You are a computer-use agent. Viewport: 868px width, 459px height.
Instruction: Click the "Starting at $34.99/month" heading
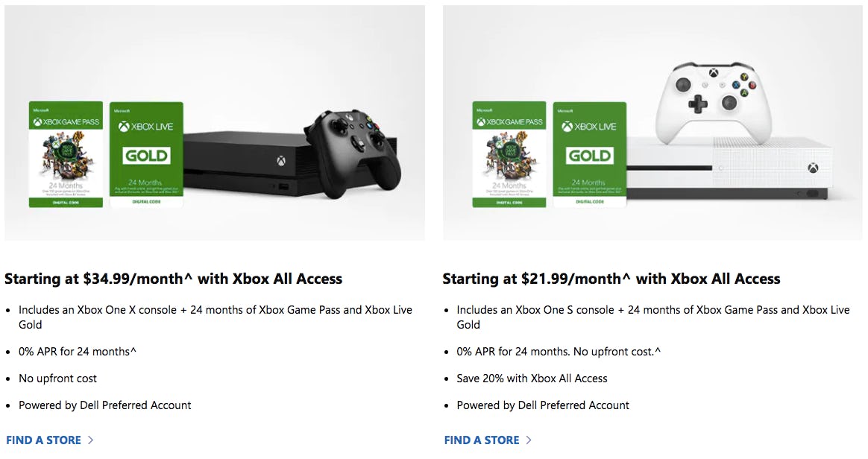pyautogui.click(x=173, y=279)
